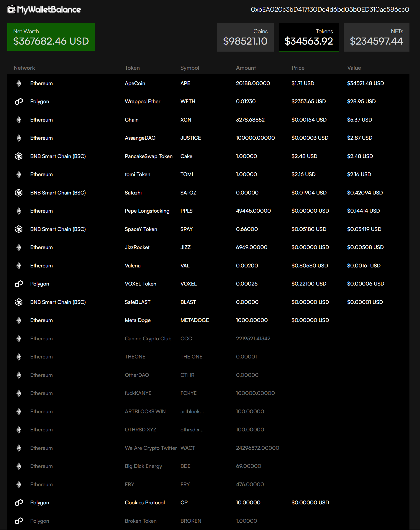Click the Ethereum icon in OTHRSD.XYZ row
The height and width of the screenshot is (530, 420).
[x=19, y=430]
